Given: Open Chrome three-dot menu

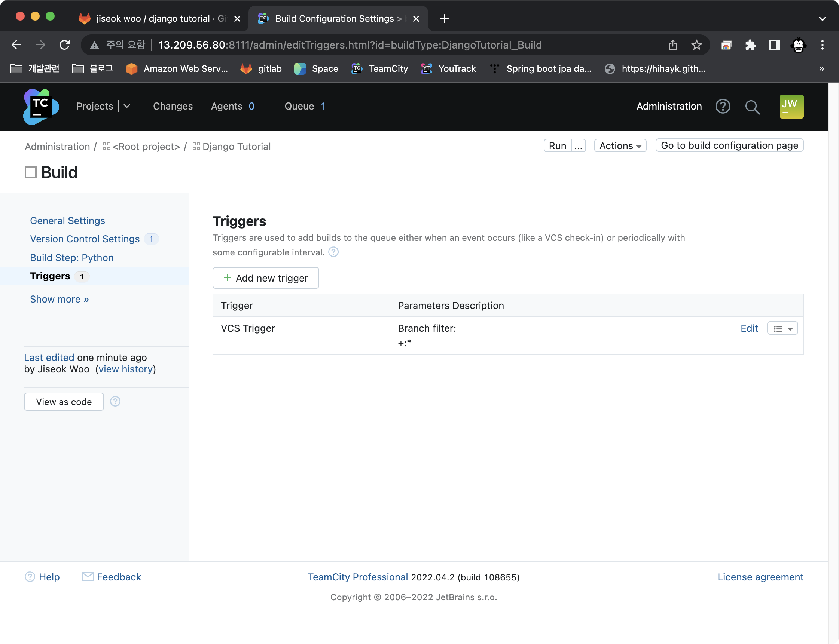Looking at the screenshot, I should [x=822, y=45].
